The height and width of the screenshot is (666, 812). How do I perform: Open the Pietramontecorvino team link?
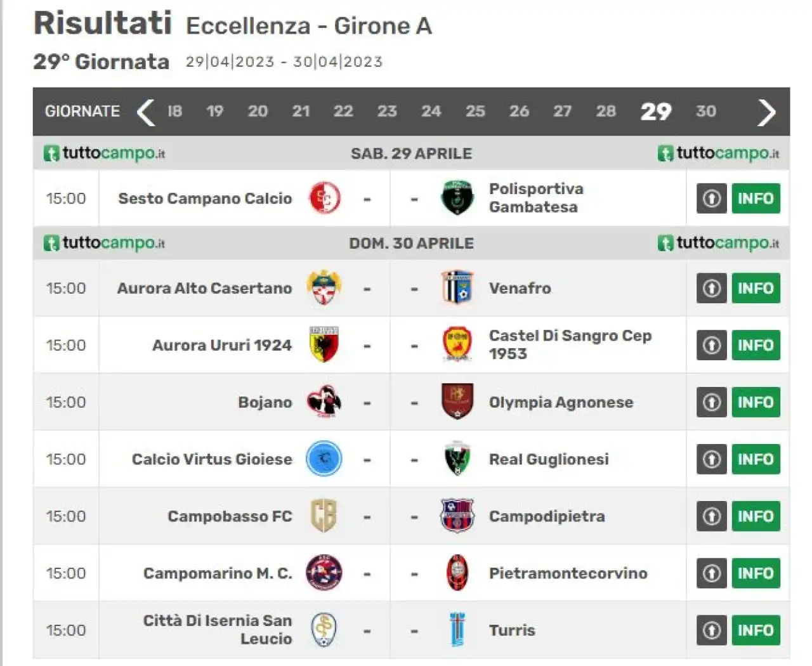568,573
